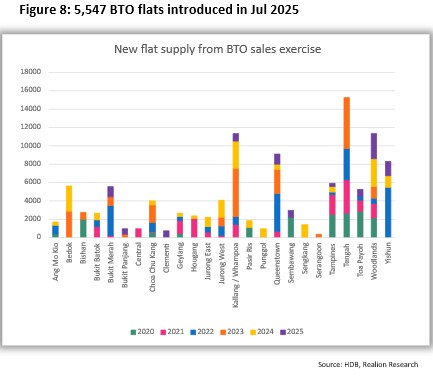The width and height of the screenshot is (433, 376).
Task: Click the Queenstown blue 2022 bar segment
Action: [x=277, y=213]
